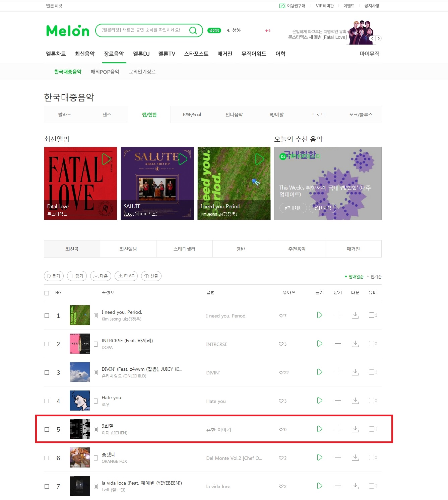
Task: Open music video for I need you. Period.
Action: click(x=371, y=315)
